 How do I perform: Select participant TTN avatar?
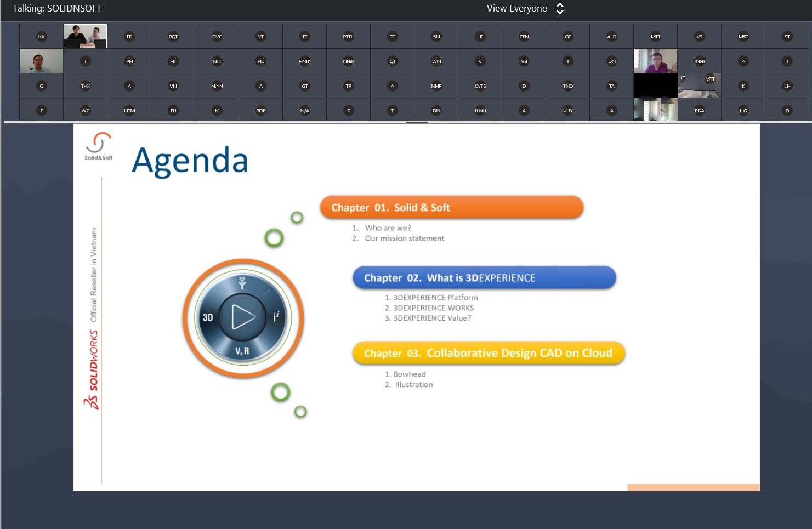pos(524,37)
